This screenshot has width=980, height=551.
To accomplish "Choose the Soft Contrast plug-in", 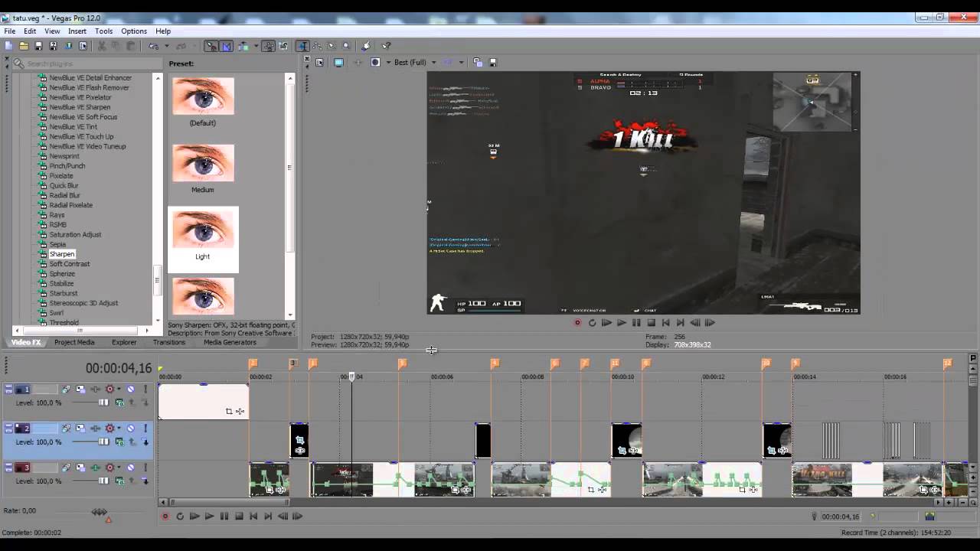I will point(70,264).
